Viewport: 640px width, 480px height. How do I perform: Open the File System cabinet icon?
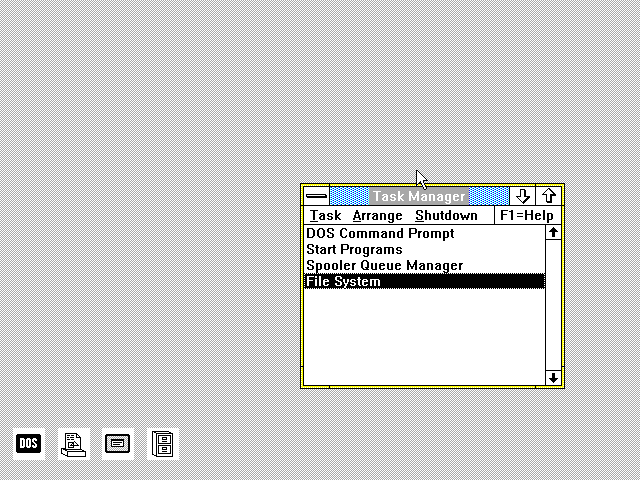(x=163, y=444)
